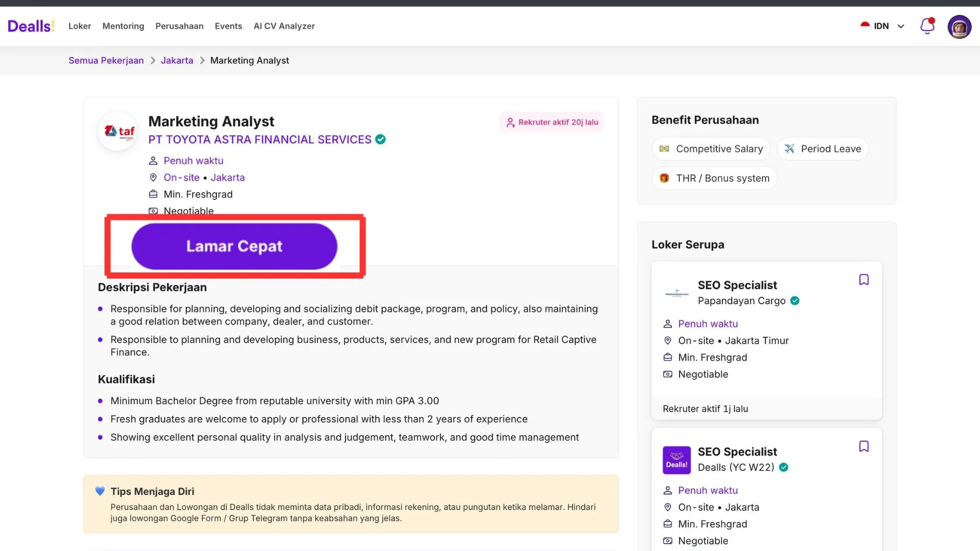This screenshot has height=551, width=980.
Task: Open the AI CV Analyzer menu
Action: (284, 26)
